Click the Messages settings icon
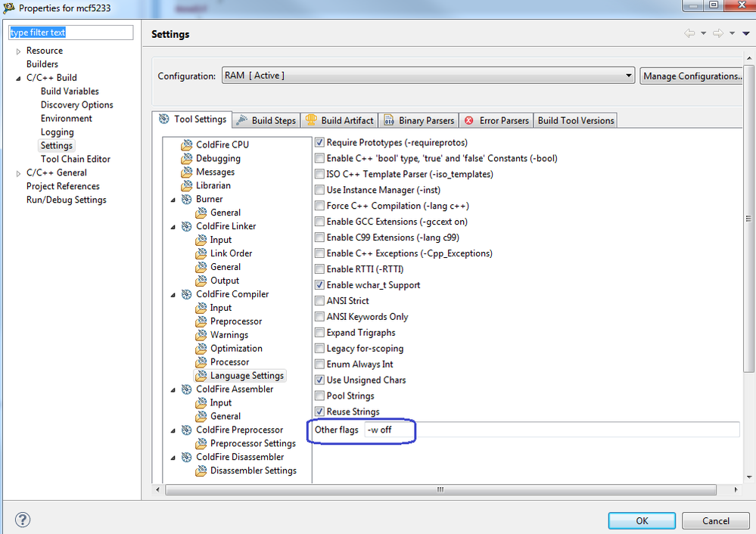 point(187,172)
